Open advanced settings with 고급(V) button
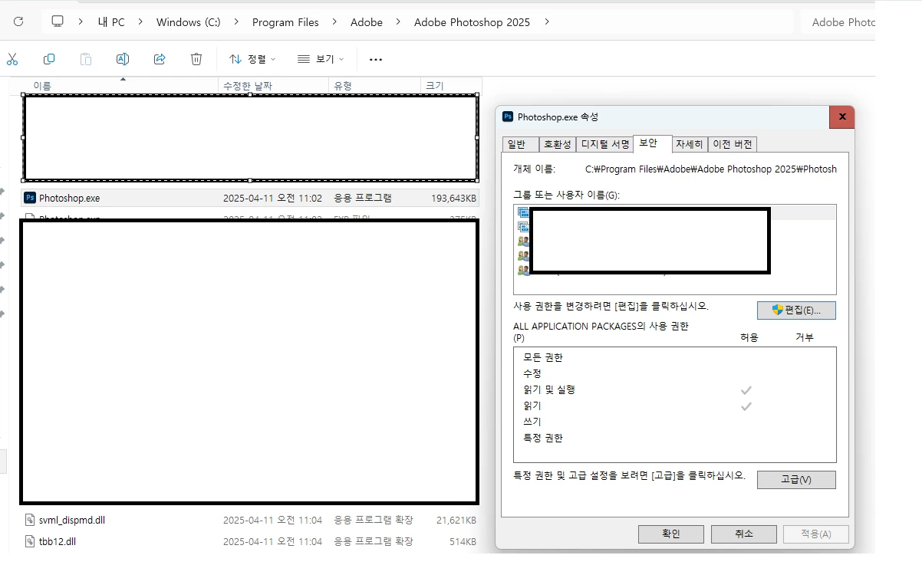The width and height of the screenshot is (922, 588). pos(796,479)
